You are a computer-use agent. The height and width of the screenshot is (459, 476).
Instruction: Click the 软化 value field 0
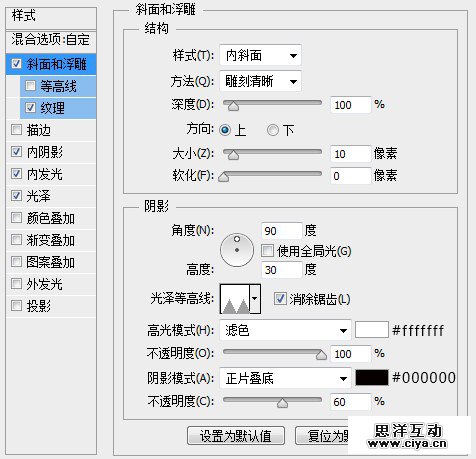tap(351, 176)
